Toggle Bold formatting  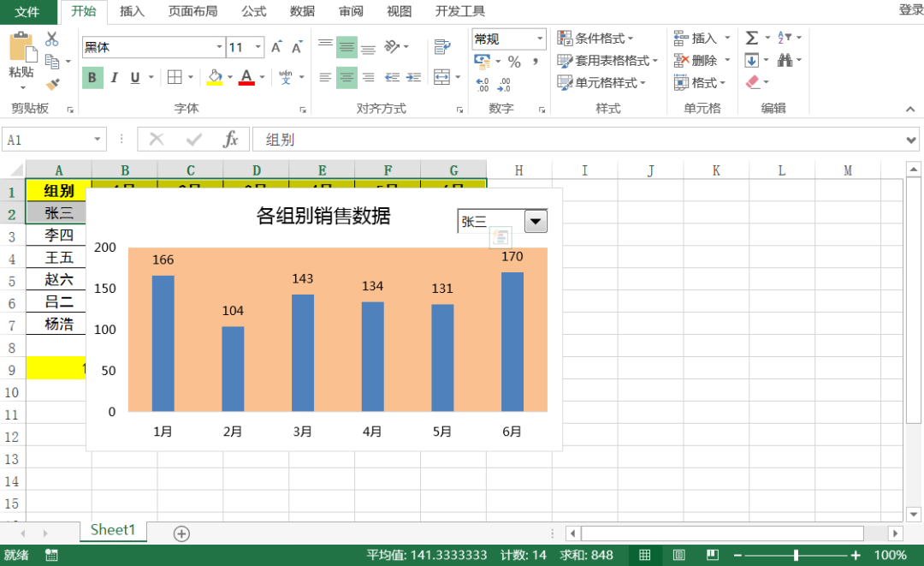(x=92, y=78)
